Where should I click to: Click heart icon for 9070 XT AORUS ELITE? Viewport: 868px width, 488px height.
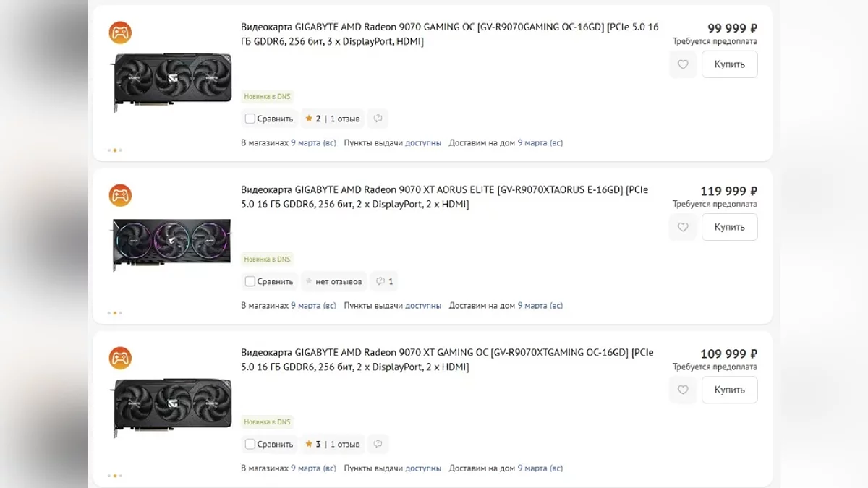coord(683,227)
